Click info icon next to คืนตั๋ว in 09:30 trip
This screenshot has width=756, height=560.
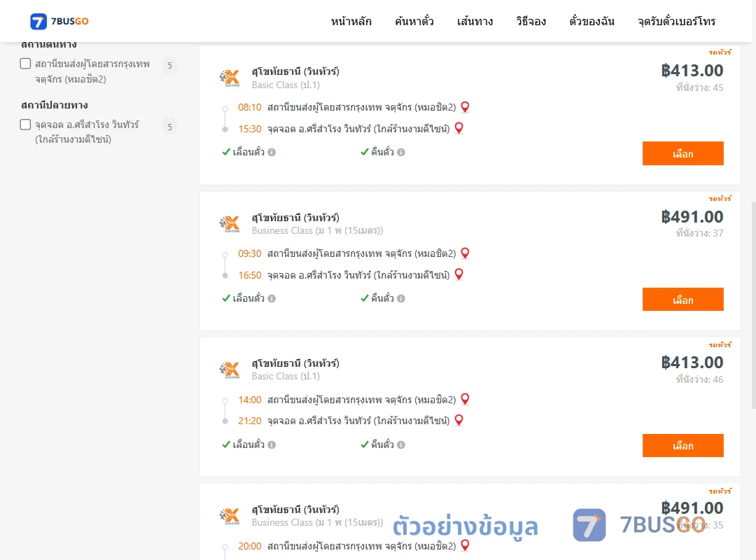coord(401,299)
